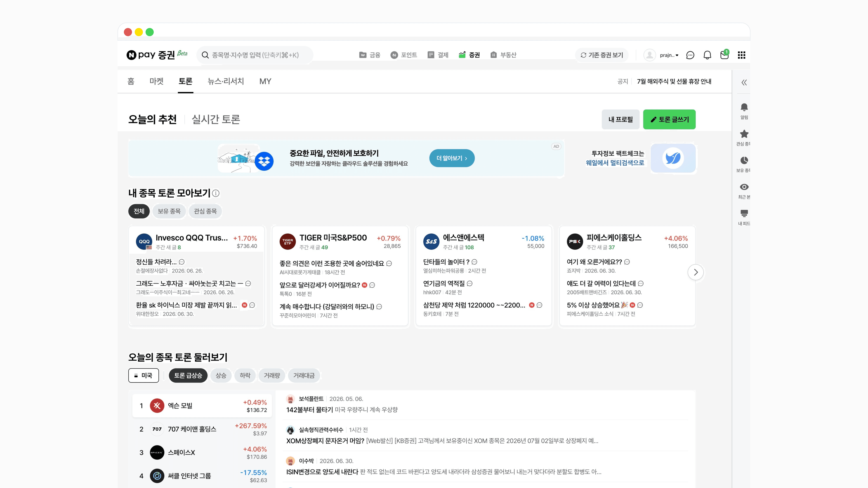Screen dimensions: 868x488
Task: Go to the 마켓 tab
Action: (156, 81)
